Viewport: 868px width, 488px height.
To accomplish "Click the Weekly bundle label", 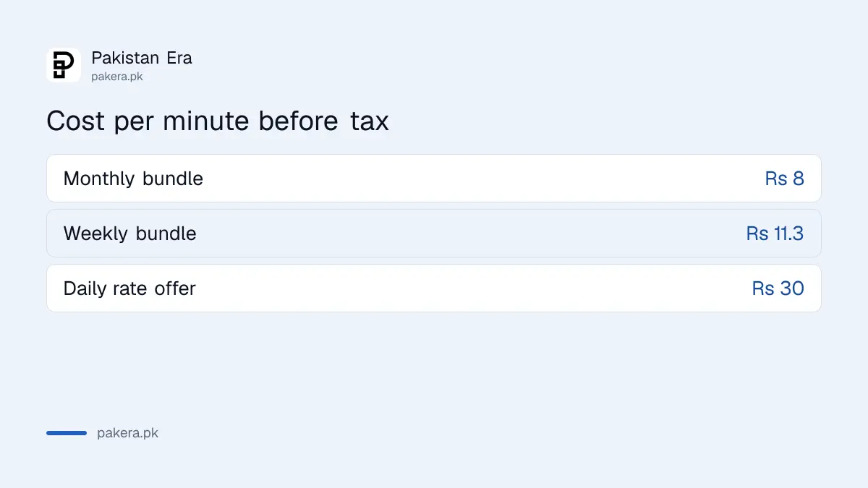I will click(130, 234).
